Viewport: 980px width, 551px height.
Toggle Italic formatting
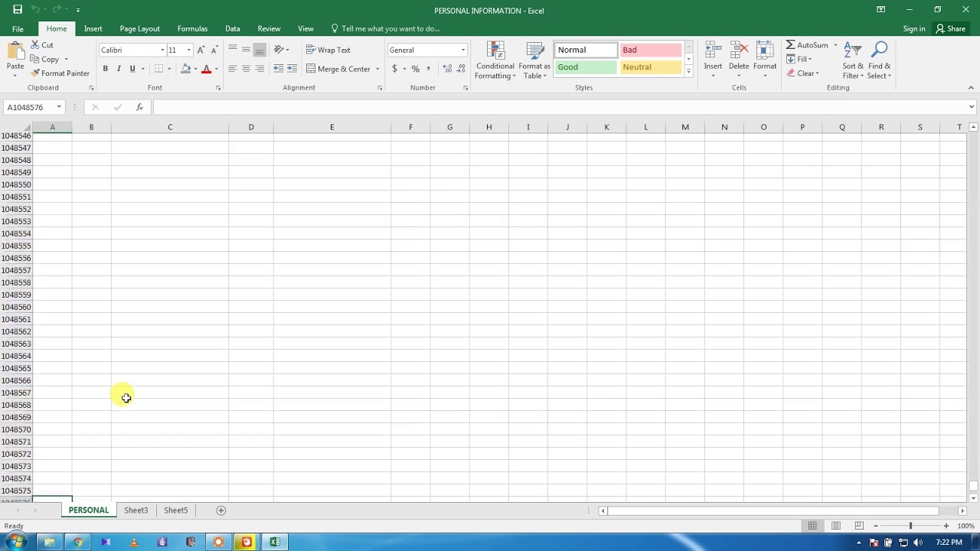[119, 69]
